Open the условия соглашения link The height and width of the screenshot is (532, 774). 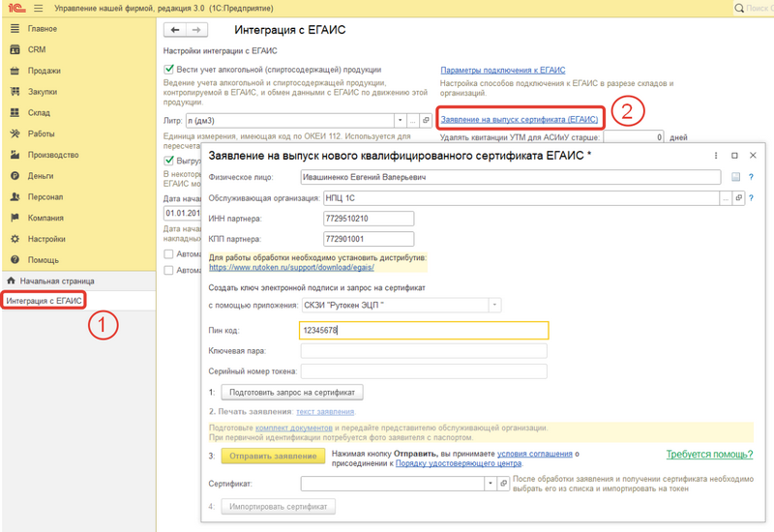pos(535,454)
